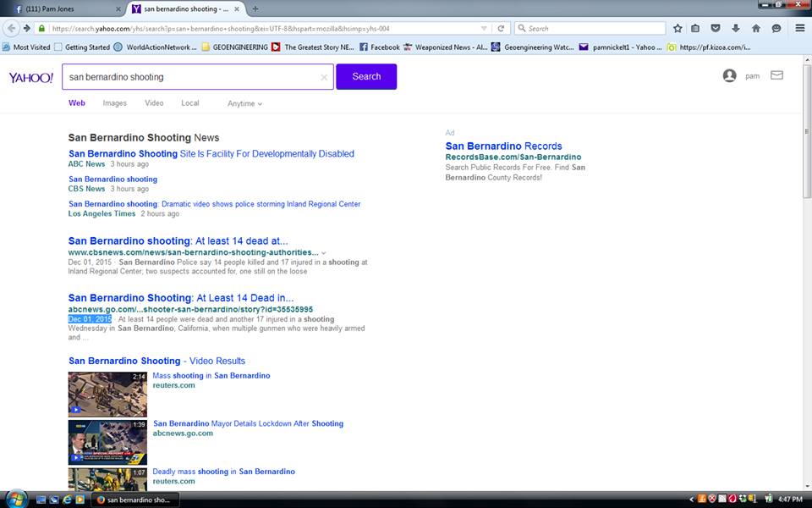Go to Firefox home page icon
Viewport: 812px width, 508px height.
point(756,29)
